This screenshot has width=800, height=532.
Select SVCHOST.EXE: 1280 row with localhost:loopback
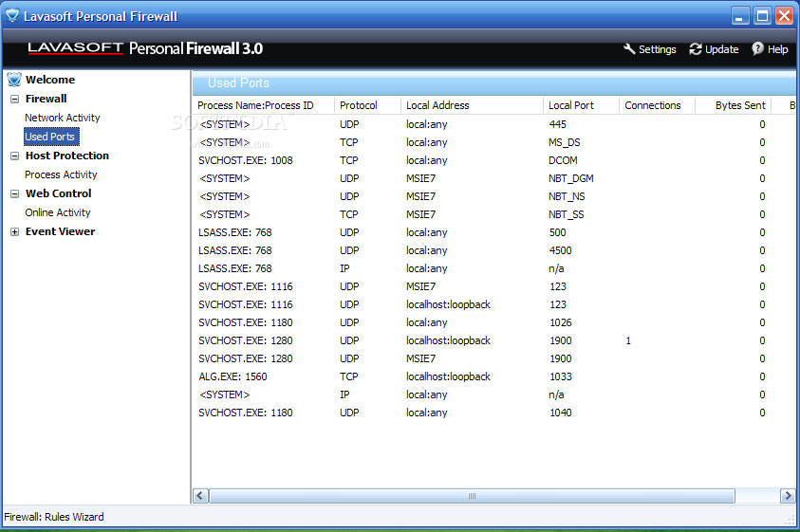[x=493, y=340]
